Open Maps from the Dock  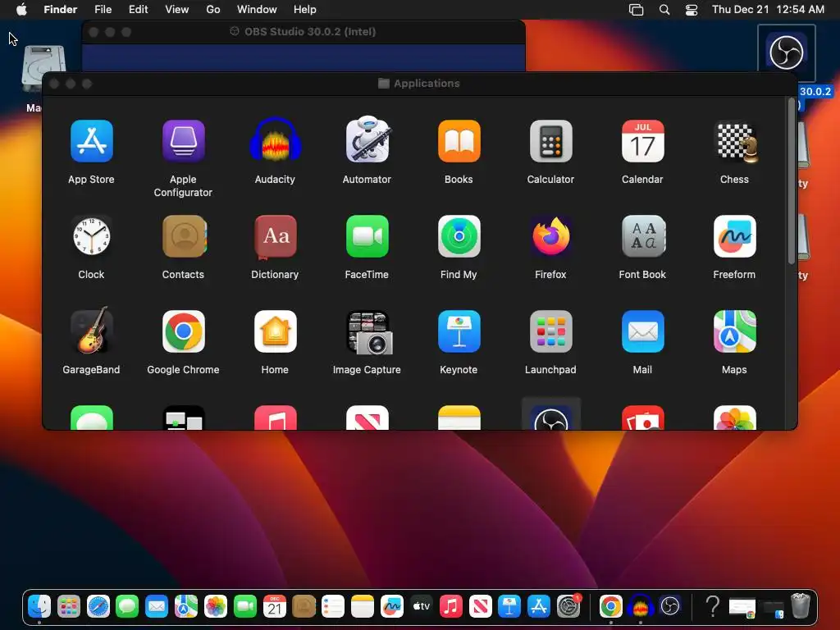click(186, 606)
